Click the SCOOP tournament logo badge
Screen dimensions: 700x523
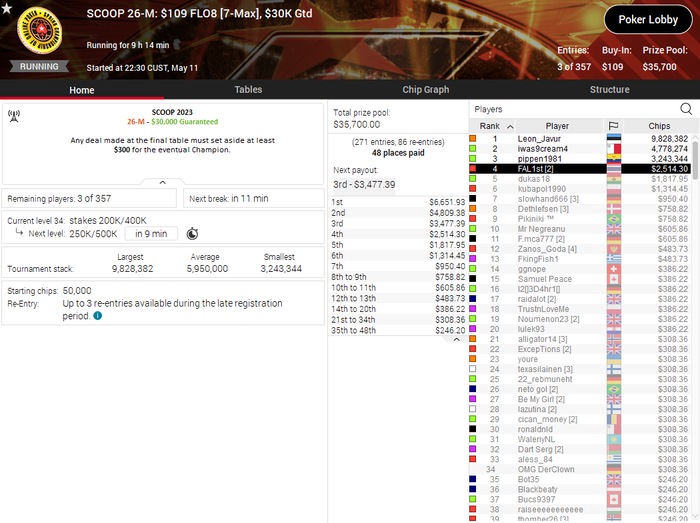click(x=39, y=30)
